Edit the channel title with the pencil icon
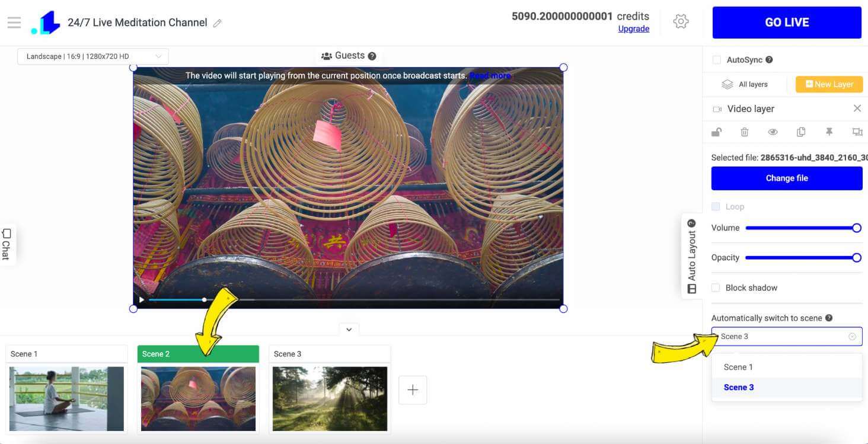The height and width of the screenshot is (444, 868). (x=218, y=23)
